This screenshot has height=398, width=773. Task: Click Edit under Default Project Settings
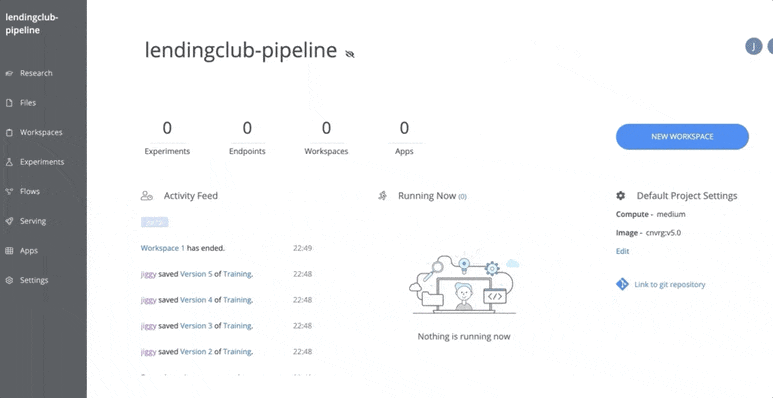[x=622, y=252]
